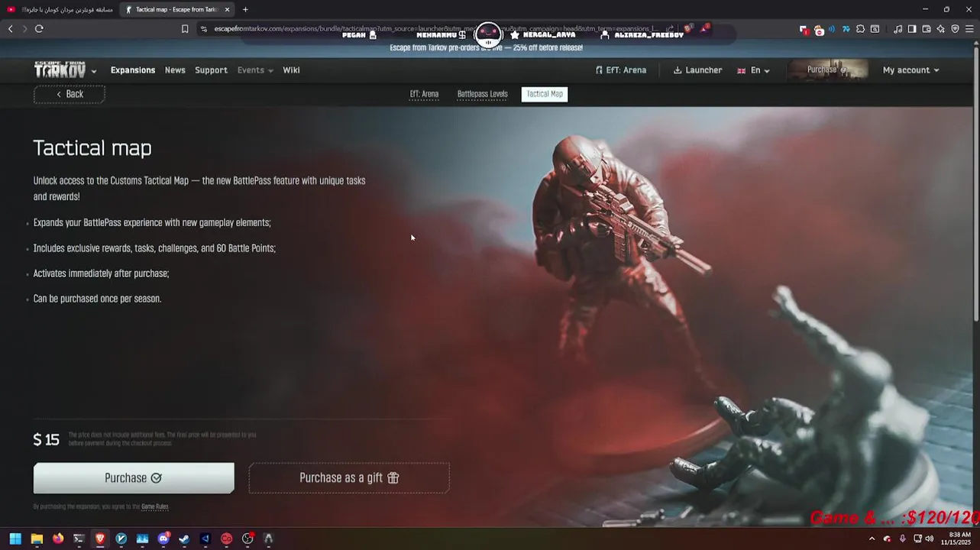Open the volume tray icon
Viewport: 980px width, 550px height.
click(929, 539)
